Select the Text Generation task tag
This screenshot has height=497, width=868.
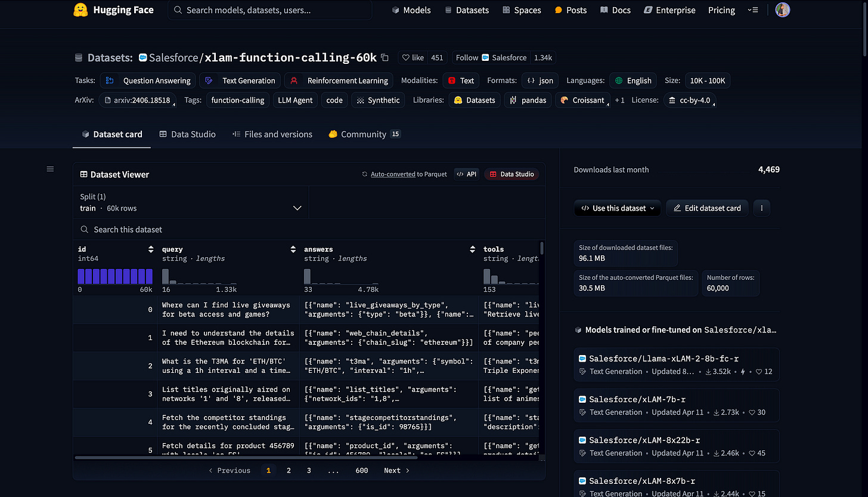(240, 81)
